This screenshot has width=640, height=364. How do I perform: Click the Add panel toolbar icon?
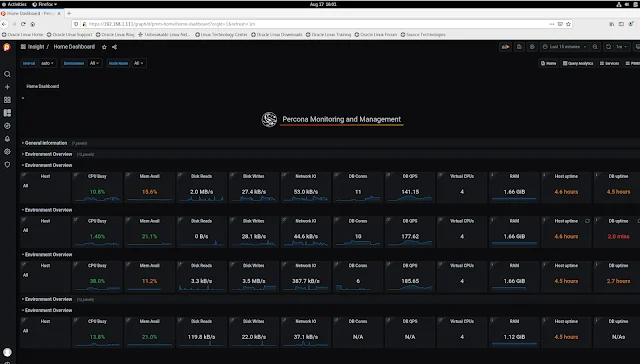(x=505, y=47)
